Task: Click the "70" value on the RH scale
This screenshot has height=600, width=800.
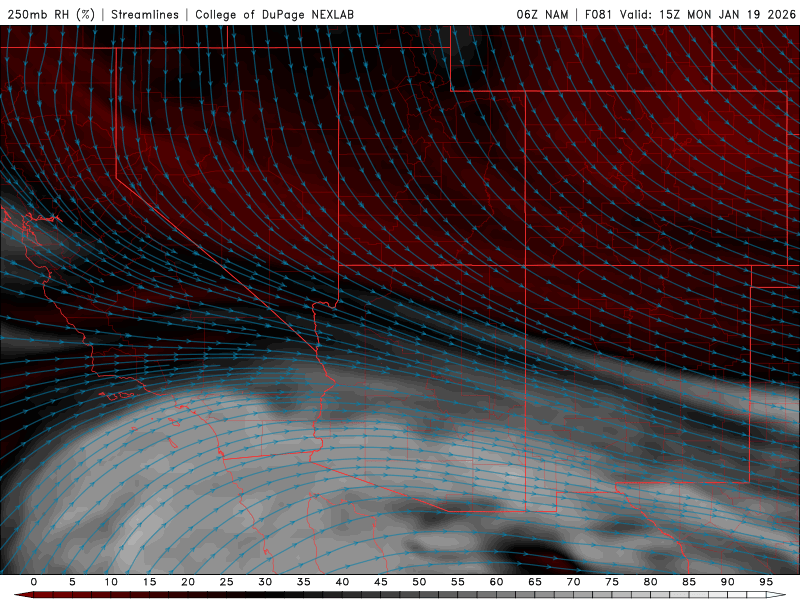Action: pos(573,582)
